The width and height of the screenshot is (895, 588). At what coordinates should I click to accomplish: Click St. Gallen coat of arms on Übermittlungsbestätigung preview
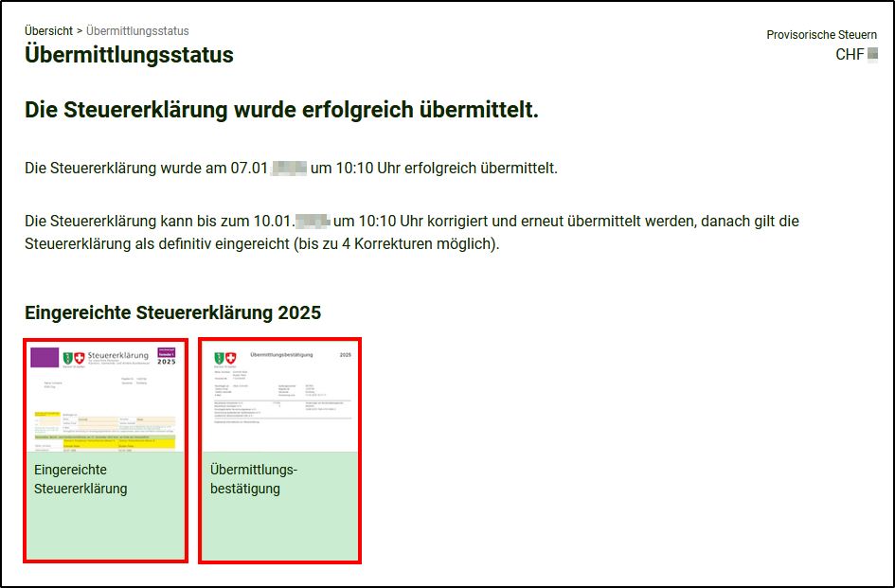coord(221,358)
